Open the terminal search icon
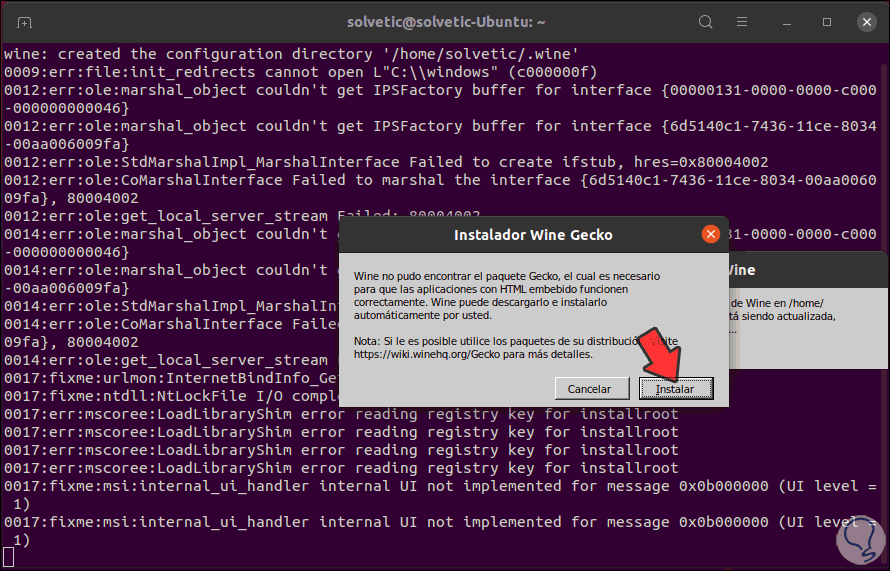This screenshot has height=571, width=890. 706,22
